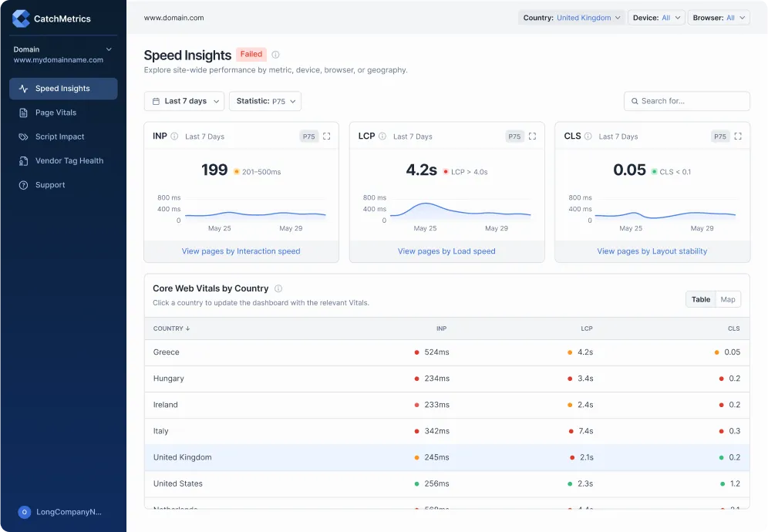Viewport: 768px width, 532px height.
Task: Expand the CLS chart to fullscreen
Action: click(x=738, y=136)
